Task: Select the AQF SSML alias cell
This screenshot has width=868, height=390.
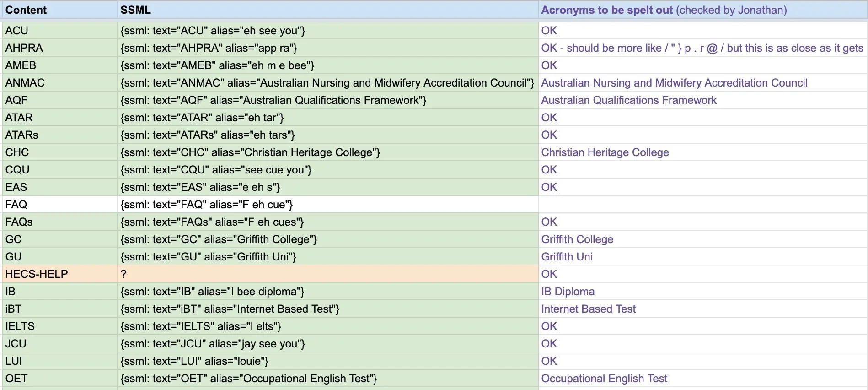Action: click(x=328, y=100)
